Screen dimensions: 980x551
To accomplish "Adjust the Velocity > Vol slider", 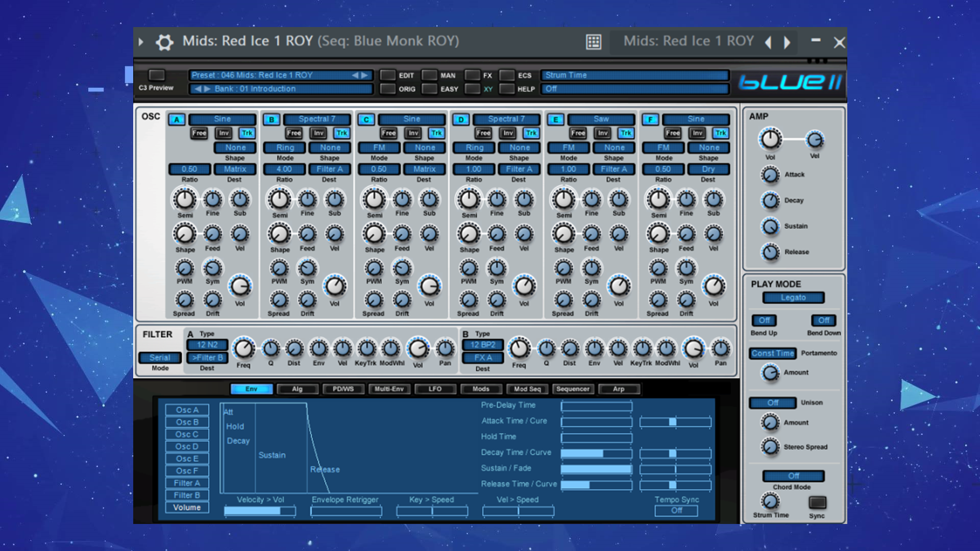I will click(260, 511).
